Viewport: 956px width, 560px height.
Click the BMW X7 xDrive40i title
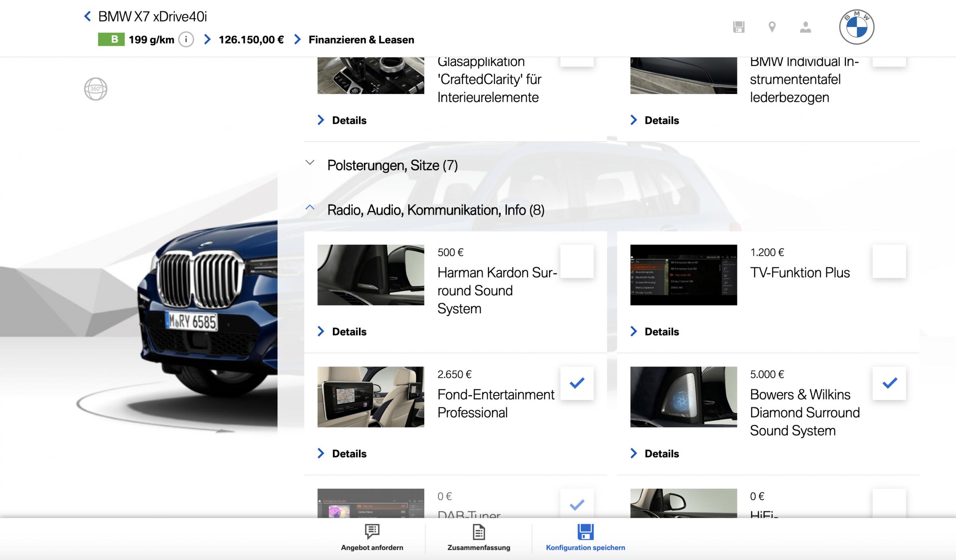point(153,16)
